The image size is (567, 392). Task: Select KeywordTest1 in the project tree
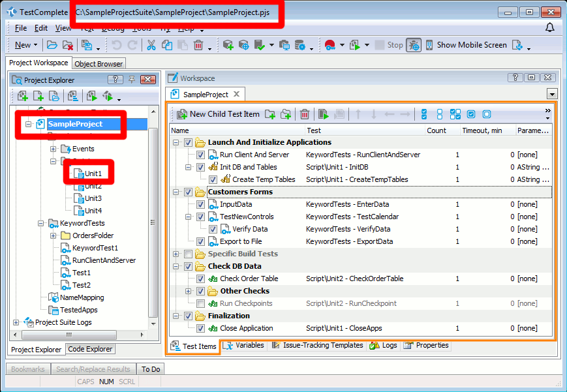point(95,248)
